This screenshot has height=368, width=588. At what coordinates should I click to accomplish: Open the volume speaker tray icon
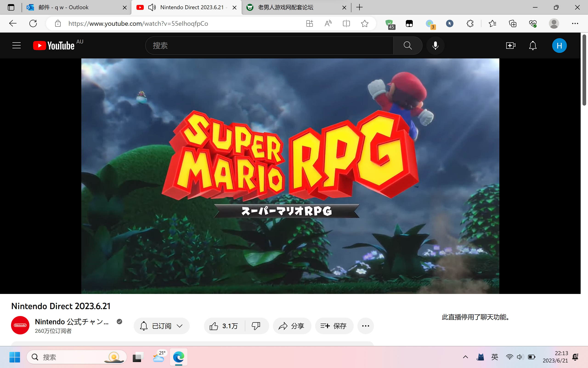(x=520, y=357)
